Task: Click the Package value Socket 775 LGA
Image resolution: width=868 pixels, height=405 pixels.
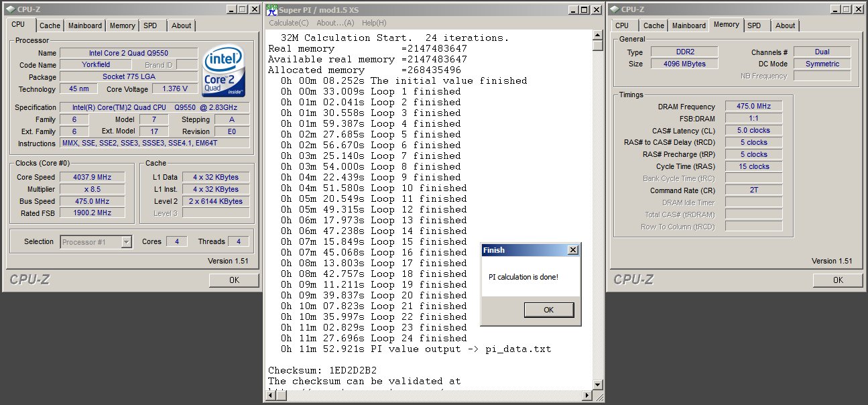Action: pos(129,77)
